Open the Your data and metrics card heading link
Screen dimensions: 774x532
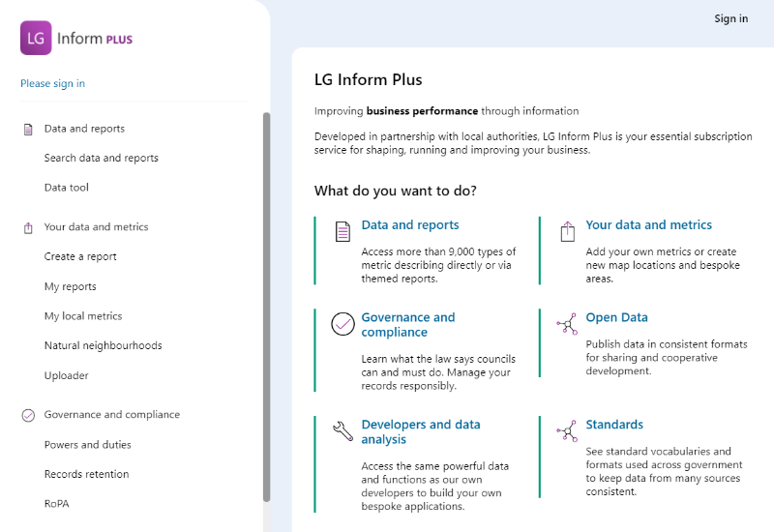click(648, 225)
